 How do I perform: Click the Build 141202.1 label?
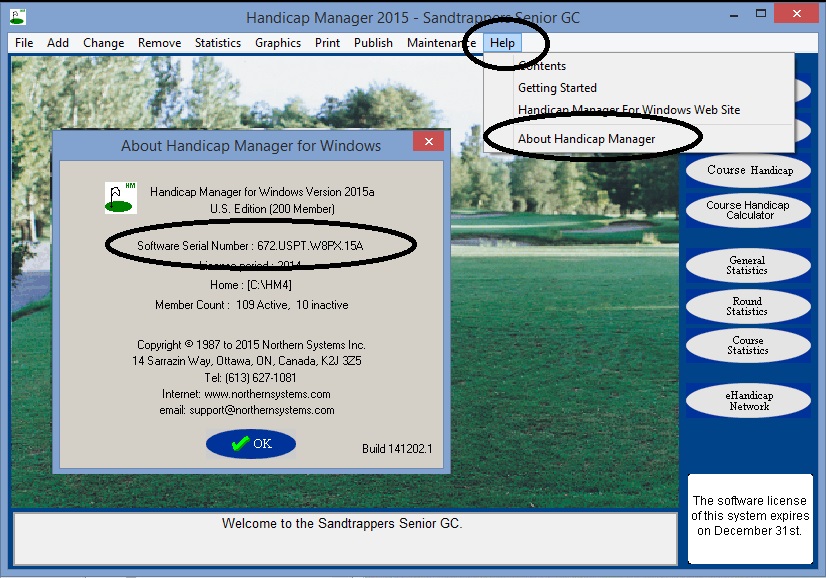397,448
